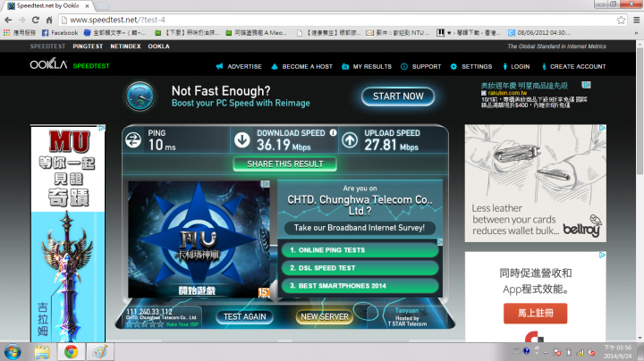Screen dimensions: 644x361
Task: Open the Windows Start button
Action: tap(13, 352)
